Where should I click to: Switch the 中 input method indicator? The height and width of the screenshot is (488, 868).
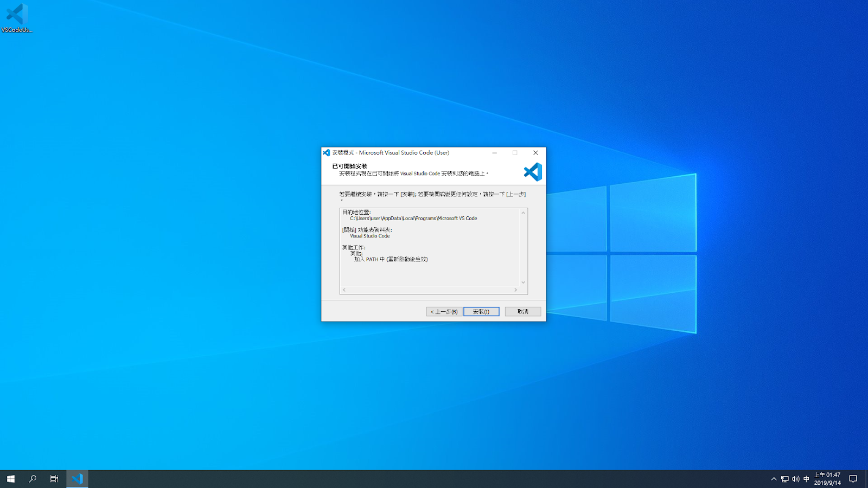[x=806, y=479]
